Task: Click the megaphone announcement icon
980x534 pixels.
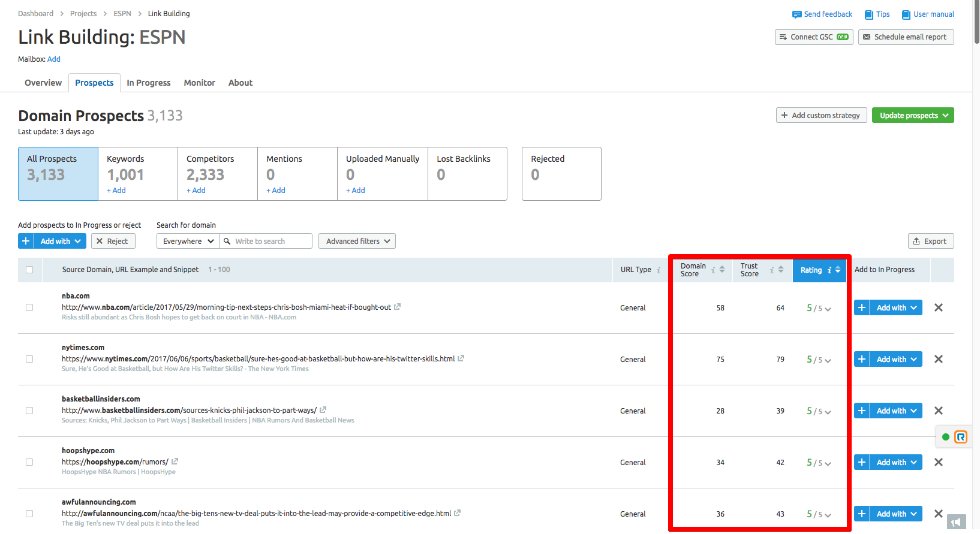Action: (957, 522)
